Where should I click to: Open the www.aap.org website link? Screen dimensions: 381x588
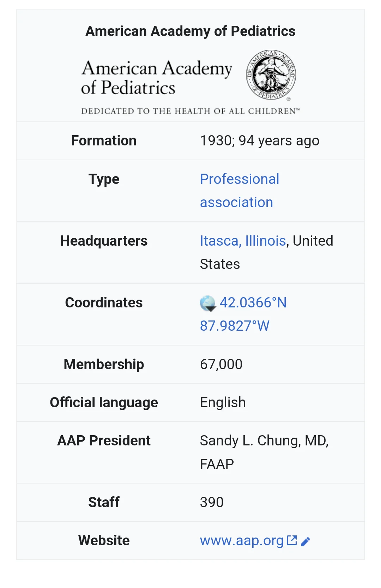click(x=242, y=540)
